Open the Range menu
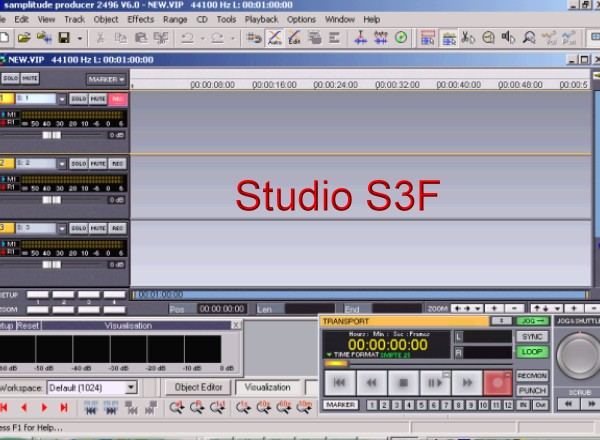This screenshot has width=600, height=440. [175, 20]
